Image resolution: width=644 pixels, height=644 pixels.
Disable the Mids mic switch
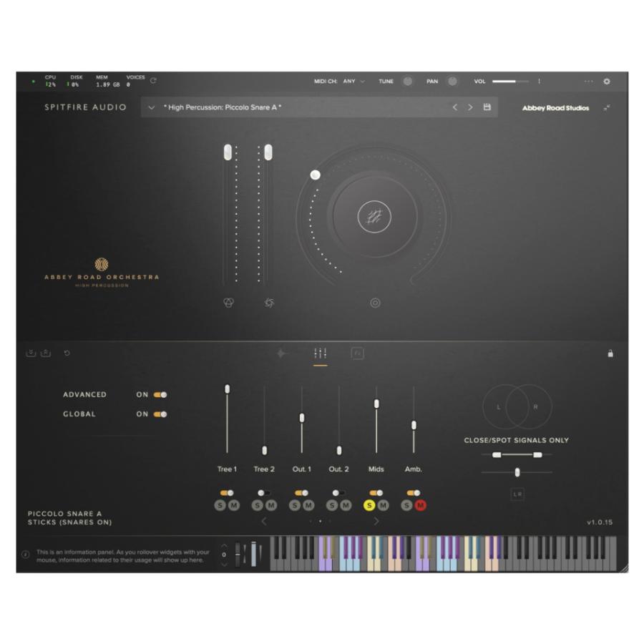point(376,493)
